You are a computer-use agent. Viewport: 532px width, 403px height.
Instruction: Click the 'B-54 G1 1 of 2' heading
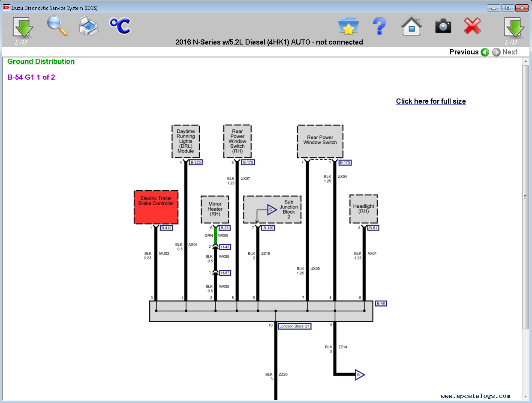(x=31, y=78)
